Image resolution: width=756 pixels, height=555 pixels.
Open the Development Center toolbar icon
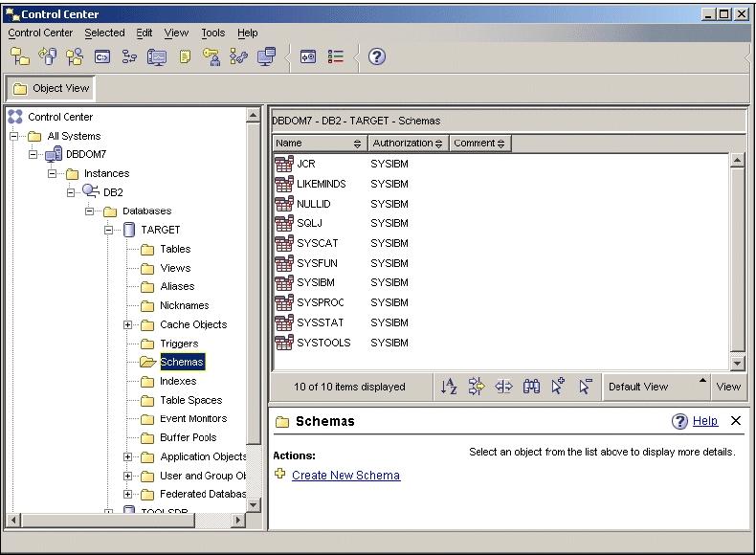(x=238, y=56)
